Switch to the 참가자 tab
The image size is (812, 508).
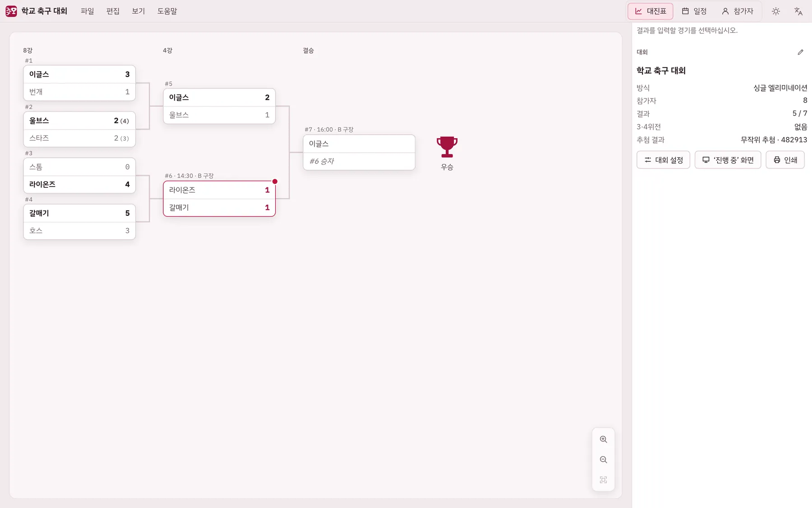coord(738,11)
